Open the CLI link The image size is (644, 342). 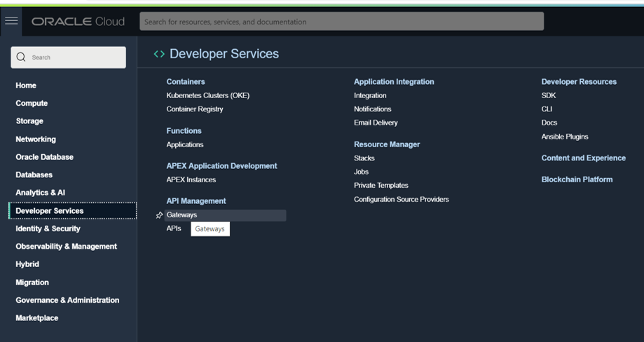pos(547,109)
